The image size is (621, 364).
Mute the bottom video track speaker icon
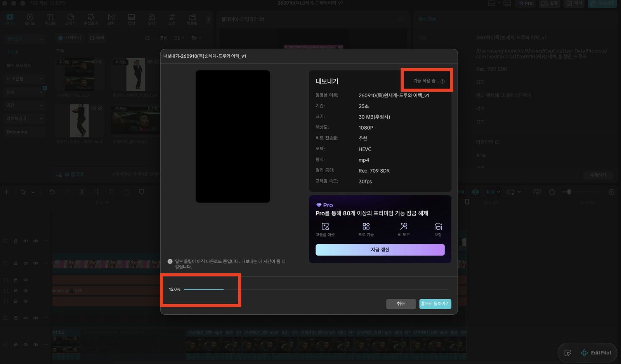[36, 345]
